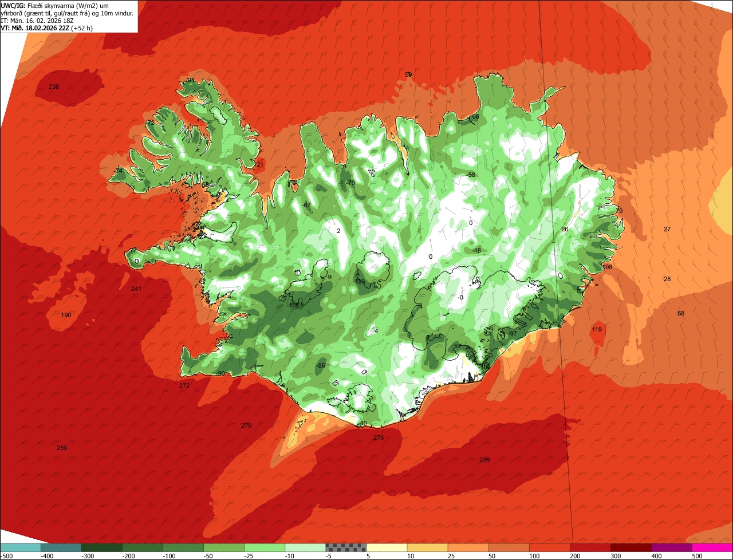Click the map value '276' off the south coast
733x560 pixels.
378,437
